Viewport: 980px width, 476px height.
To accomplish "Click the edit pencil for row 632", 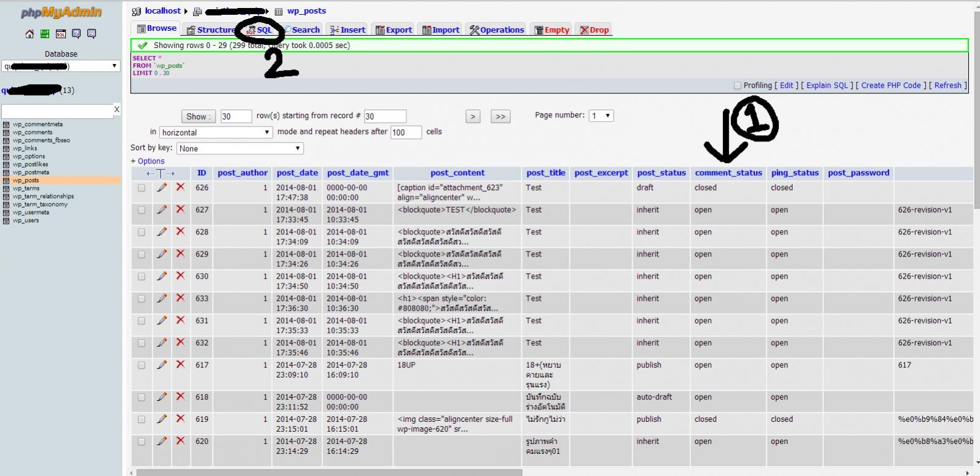I will pos(162,343).
